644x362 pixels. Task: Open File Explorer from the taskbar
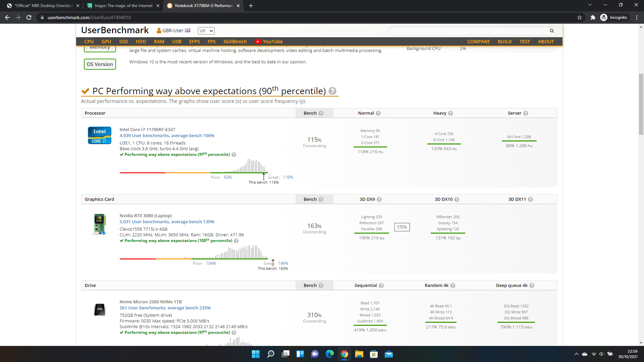(359, 354)
